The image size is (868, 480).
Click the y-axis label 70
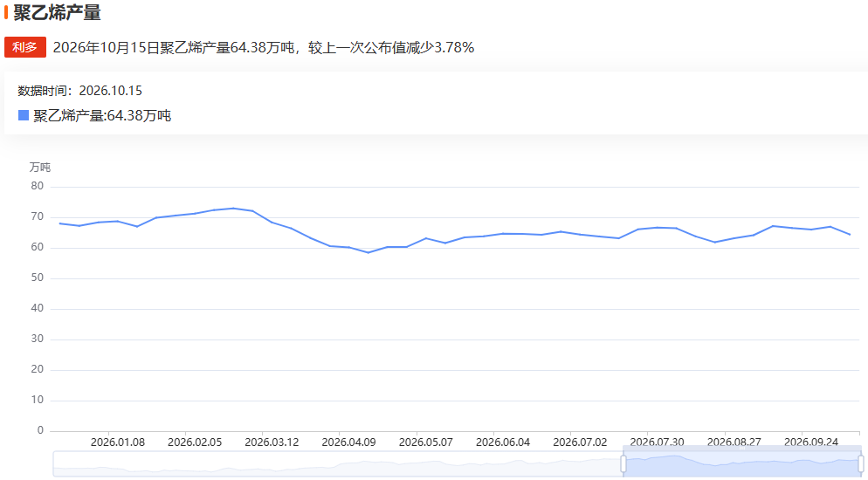point(37,216)
